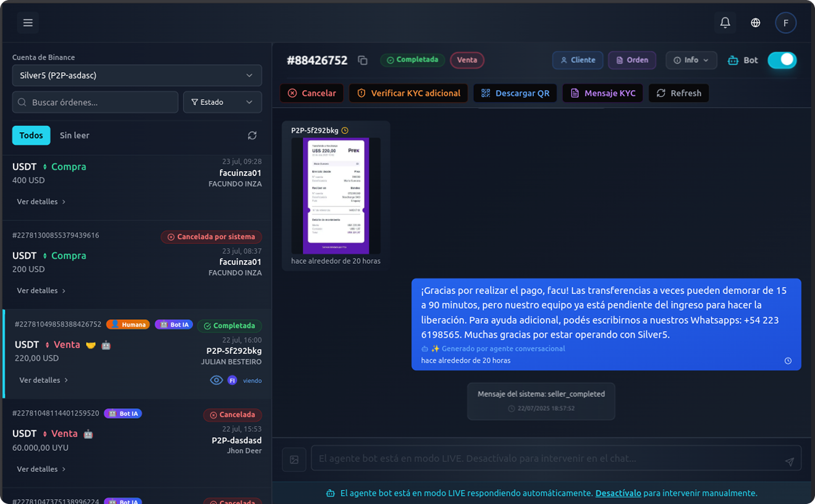This screenshot has height=504, width=815.
Task: Select the Todos tab
Action: (x=31, y=135)
